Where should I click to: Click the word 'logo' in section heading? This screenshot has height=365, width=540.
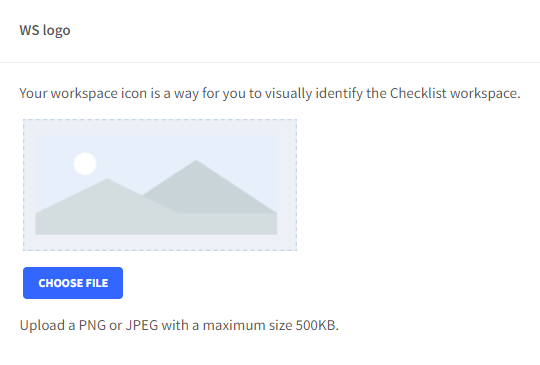(x=57, y=31)
